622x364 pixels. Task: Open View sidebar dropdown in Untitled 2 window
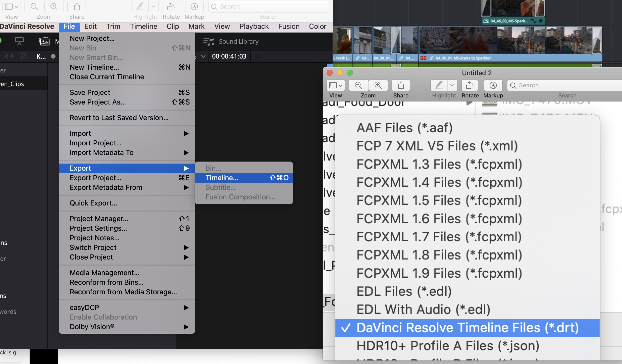(x=335, y=85)
